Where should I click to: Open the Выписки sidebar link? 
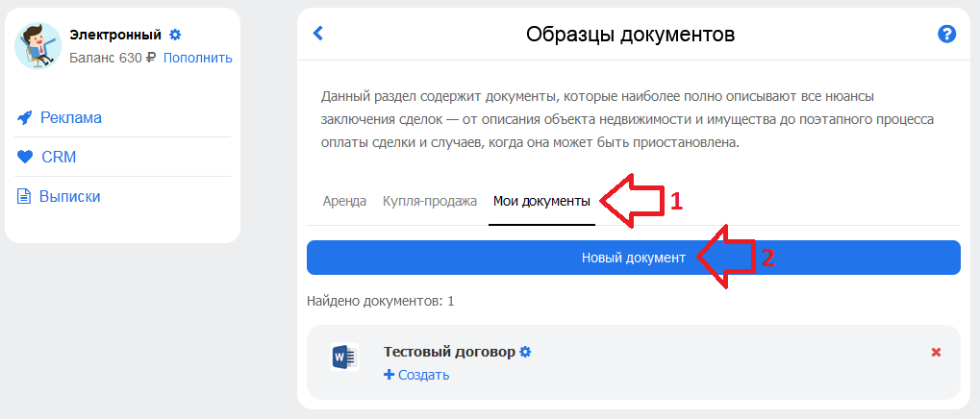[x=70, y=197]
